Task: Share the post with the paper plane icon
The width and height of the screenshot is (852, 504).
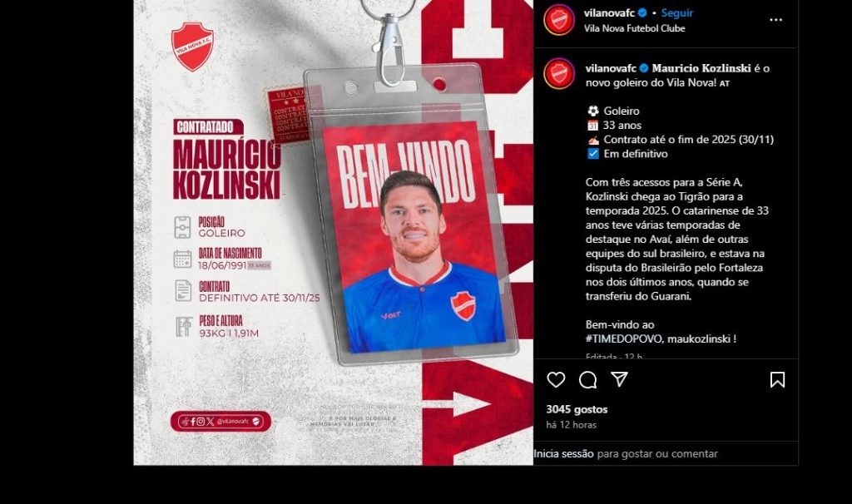Action: coord(619,379)
